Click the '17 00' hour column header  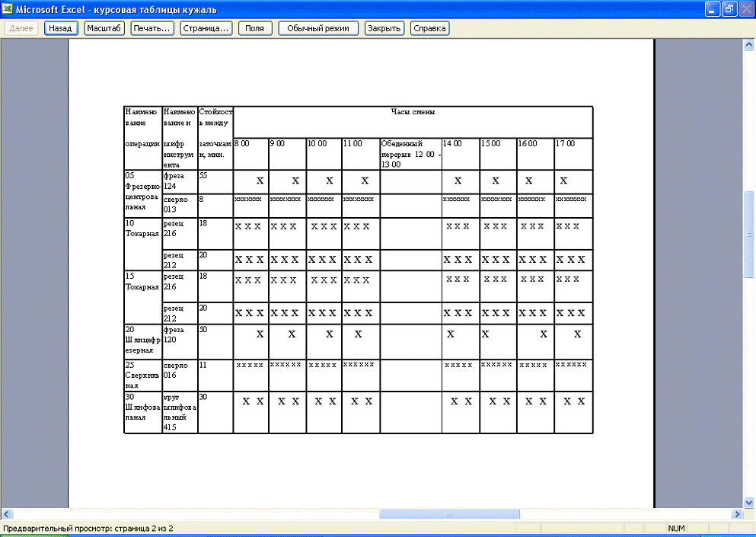574,154
